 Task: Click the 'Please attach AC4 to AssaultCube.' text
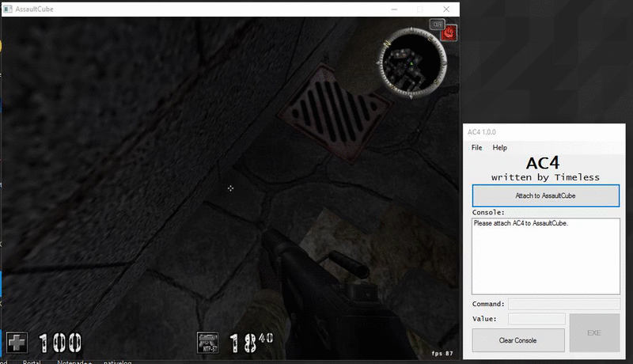(521, 223)
